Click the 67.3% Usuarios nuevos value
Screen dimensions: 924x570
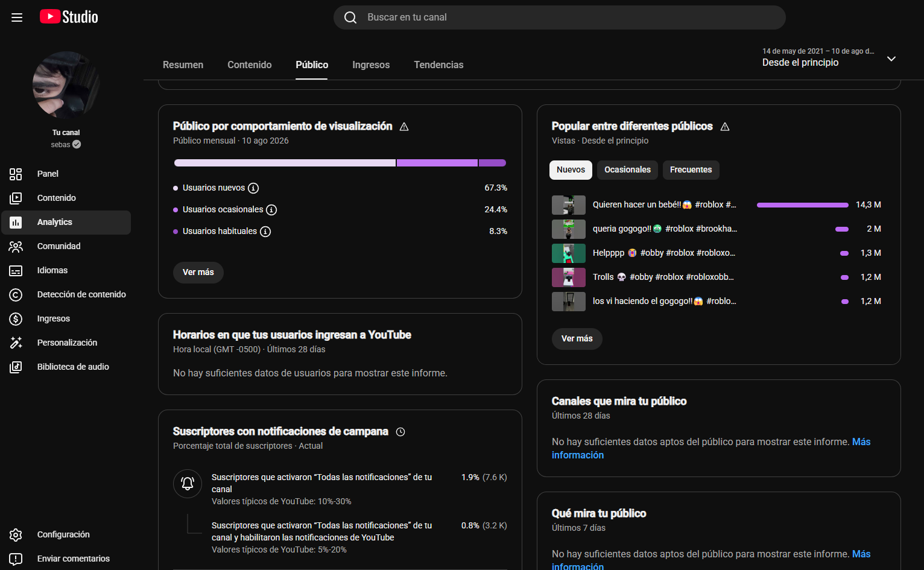pos(496,188)
